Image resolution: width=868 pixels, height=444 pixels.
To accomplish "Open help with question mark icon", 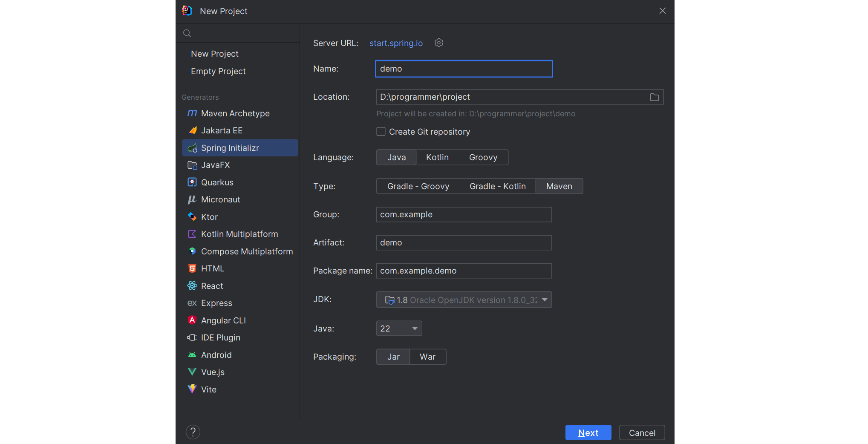I will [x=193, y=432].
